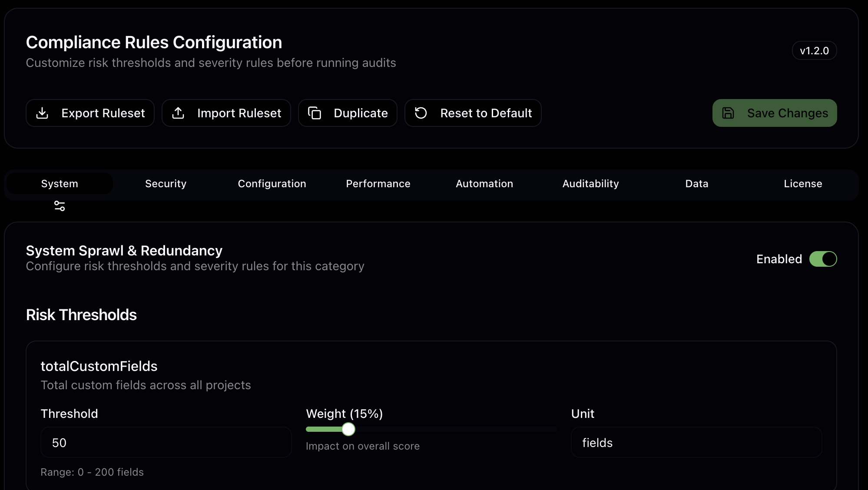The image size is (868, 490).
Task: Switch to the Data tab
Action: click(x=697, y=184)
